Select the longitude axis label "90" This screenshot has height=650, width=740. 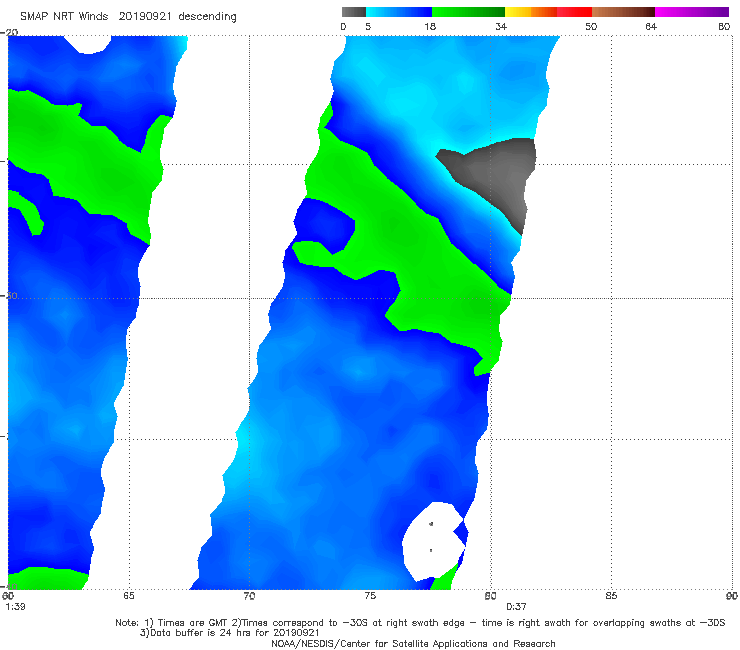coord(732,596)
